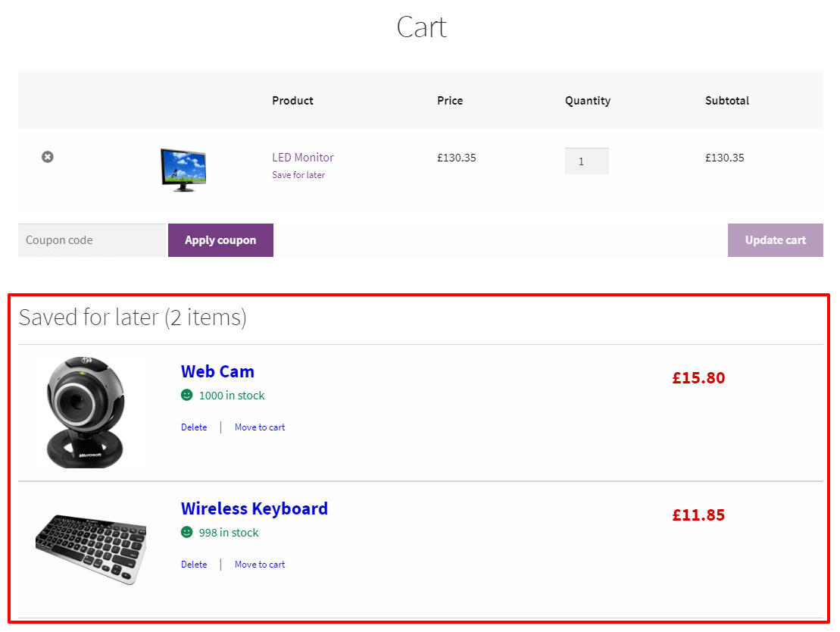Screen dimensions: 840x632
Task: Focus the Coupon code input field
Action: coord(92,240)
